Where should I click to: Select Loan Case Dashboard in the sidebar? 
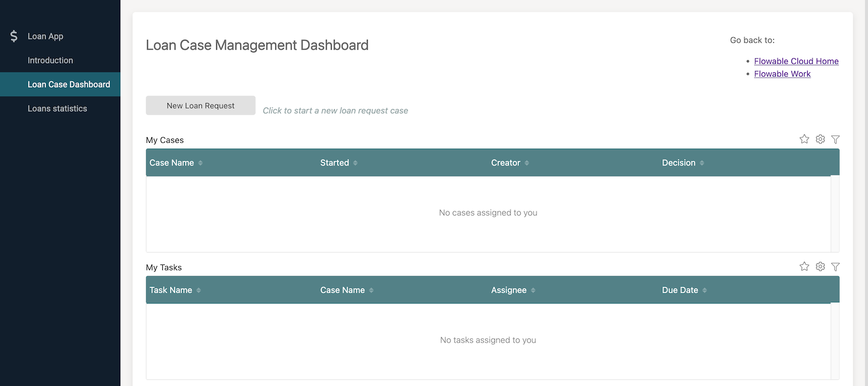click(x=69, y=84)
